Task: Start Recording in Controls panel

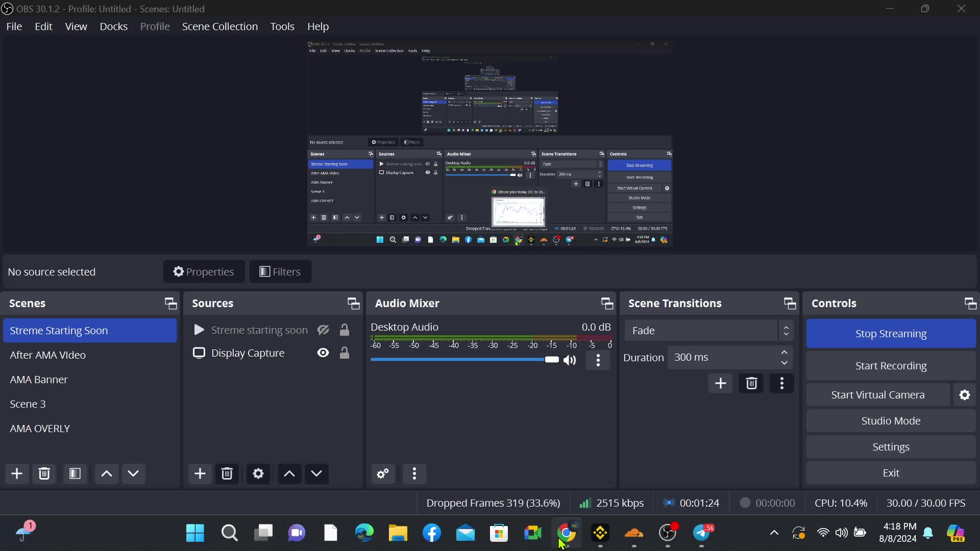Action: tap(891, 365)
